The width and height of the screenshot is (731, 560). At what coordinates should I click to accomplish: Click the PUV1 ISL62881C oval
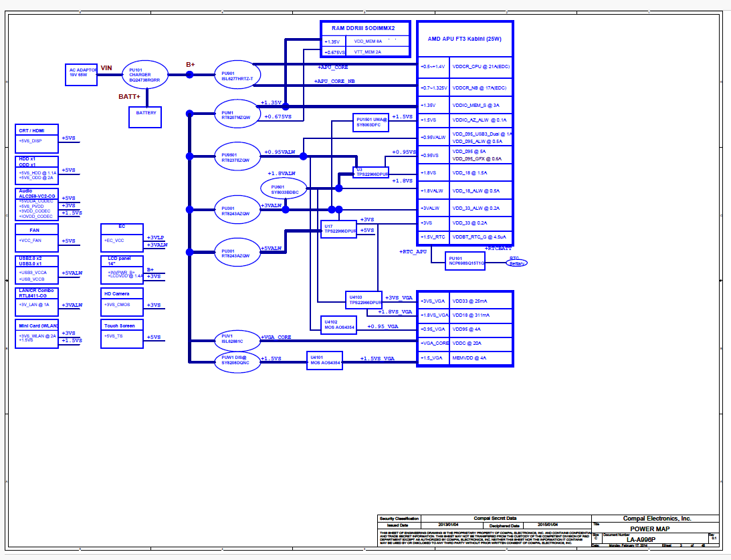point(237,341)
